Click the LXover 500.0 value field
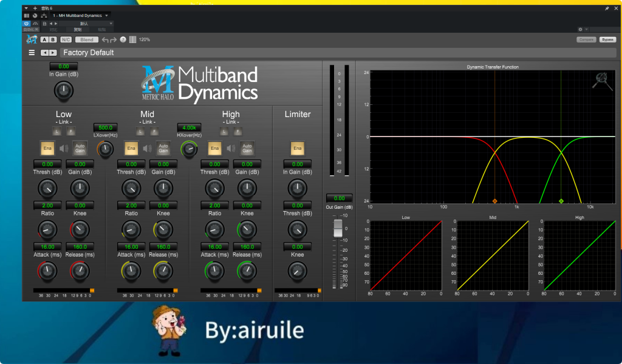 (106, 127)
